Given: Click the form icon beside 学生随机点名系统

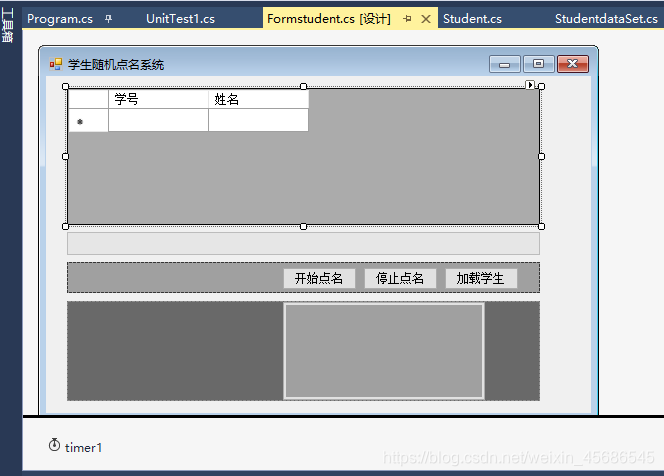Looking at the screenshot, I should click(x=56, y=64).
